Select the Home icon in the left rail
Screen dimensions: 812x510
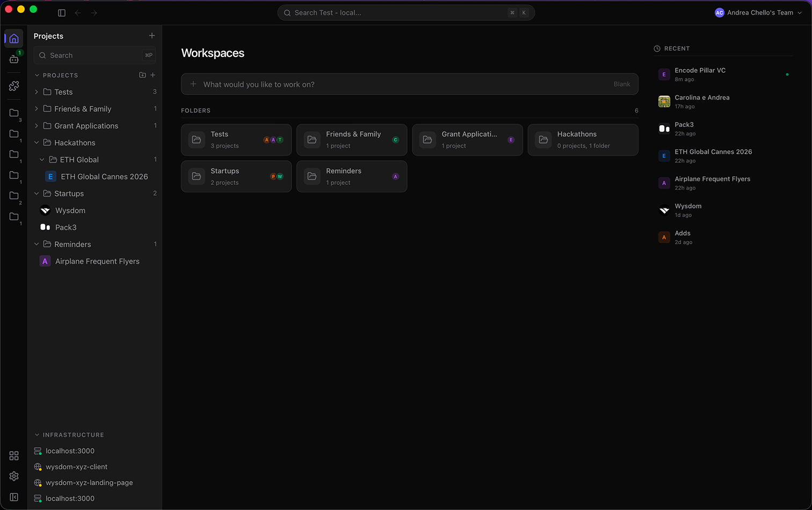pyautogui.click(x=13, y=38)
